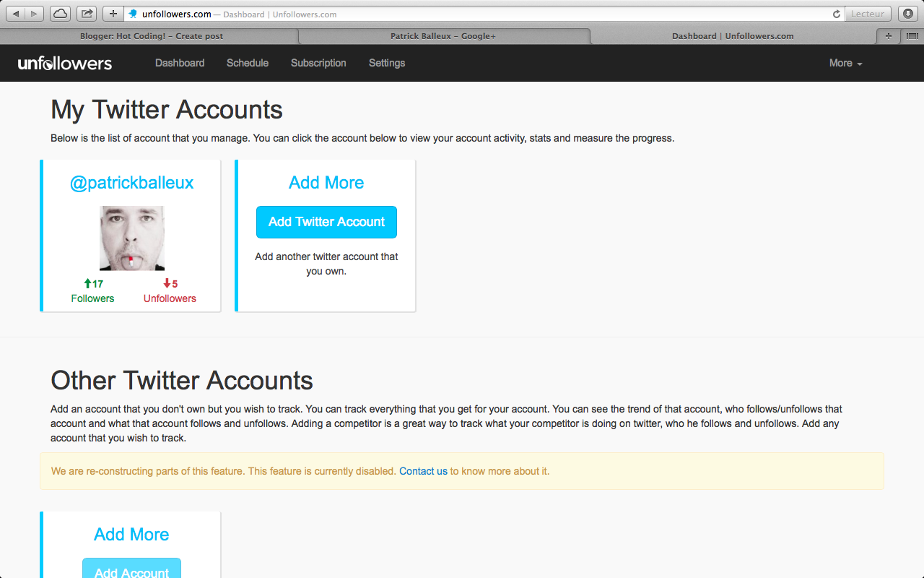The width and height of the screenshot is (924, 578).
Task: Open the Settings nav item
Action: (387, 63)
